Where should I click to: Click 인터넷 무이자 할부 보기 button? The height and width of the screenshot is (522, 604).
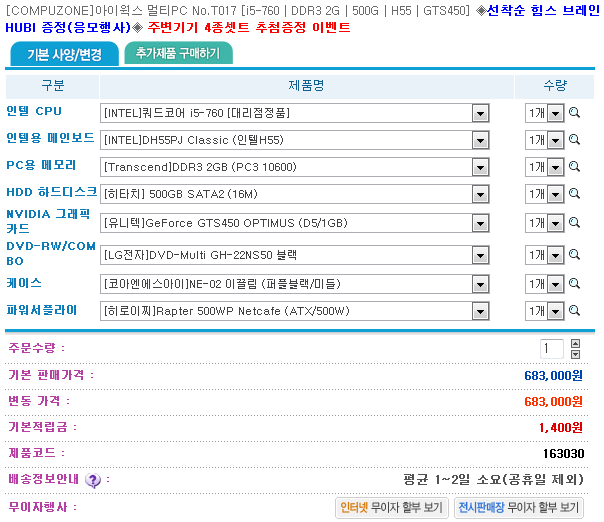click(391, 507)
